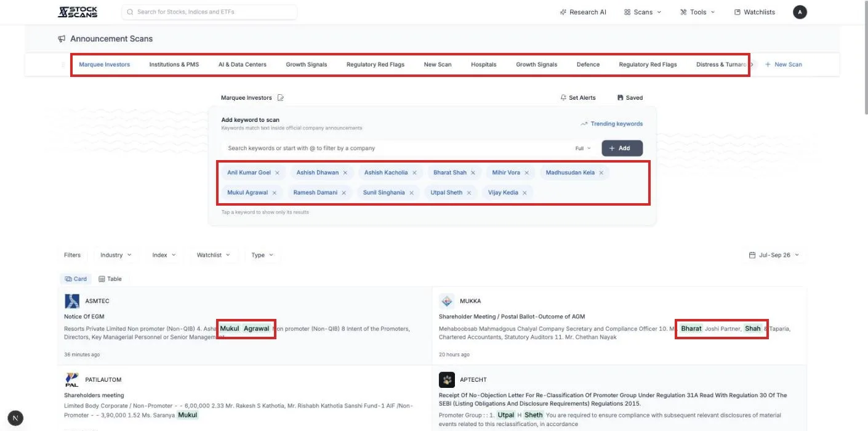
Task: Filter by the Utpal Sheth keyword chip
Action: click(446, 193)
